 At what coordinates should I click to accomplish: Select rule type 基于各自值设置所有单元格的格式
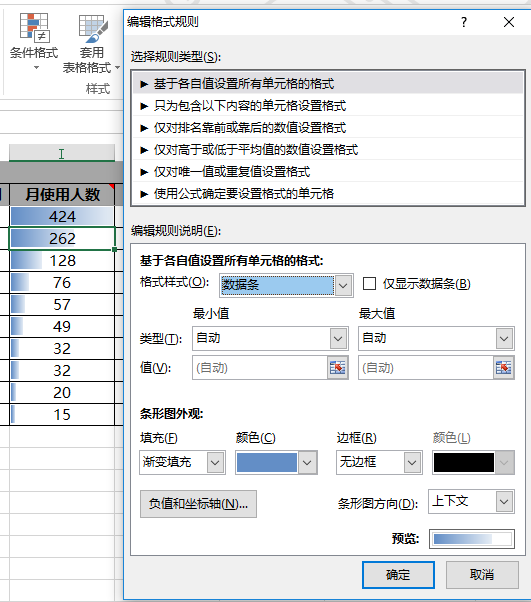click(328, 83)
